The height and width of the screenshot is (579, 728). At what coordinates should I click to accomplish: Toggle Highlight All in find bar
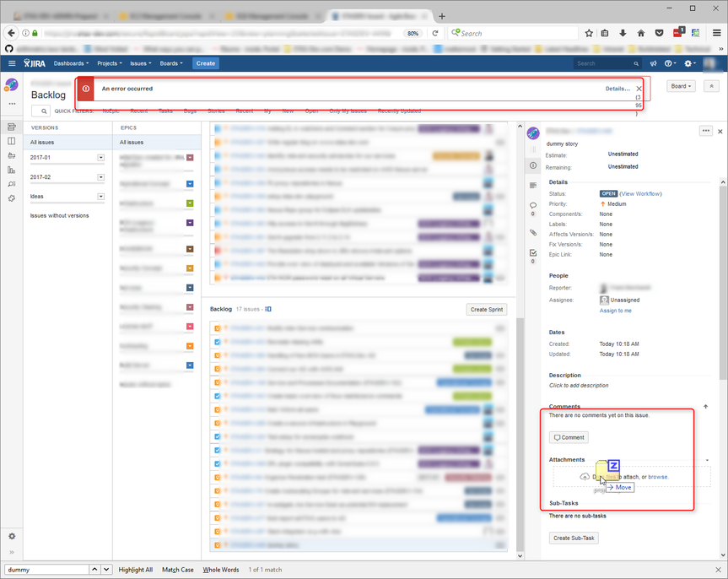136,570
